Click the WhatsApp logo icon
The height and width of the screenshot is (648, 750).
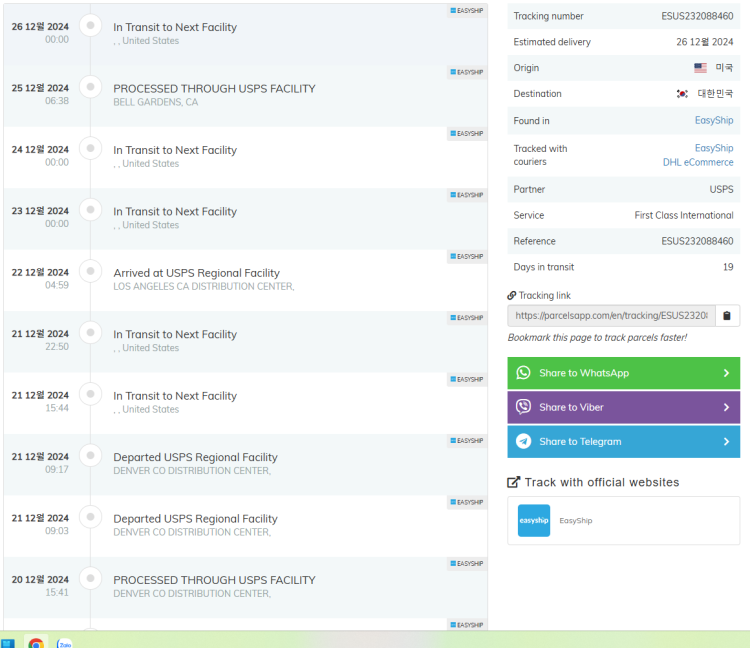(x=523, y=373)
